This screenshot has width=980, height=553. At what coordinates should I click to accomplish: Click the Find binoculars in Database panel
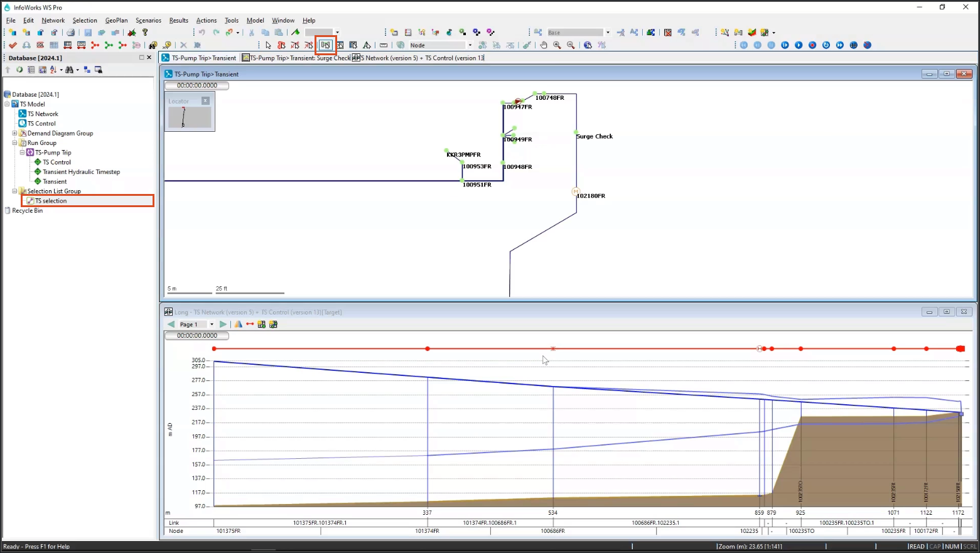(69, 70)
